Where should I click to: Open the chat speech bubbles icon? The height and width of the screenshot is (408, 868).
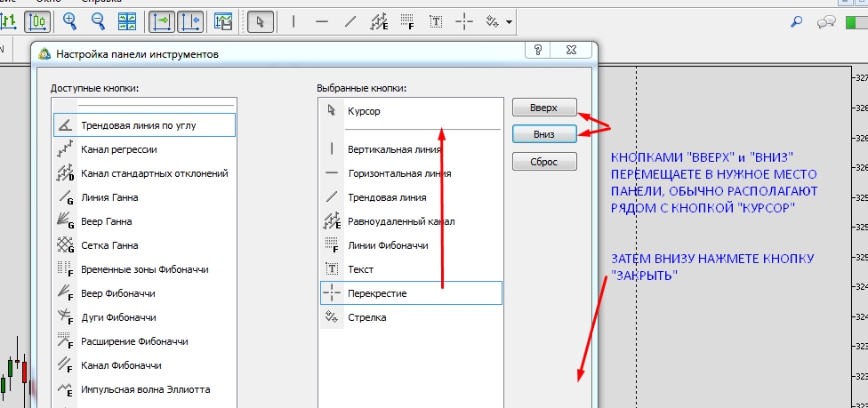point(826,22)
